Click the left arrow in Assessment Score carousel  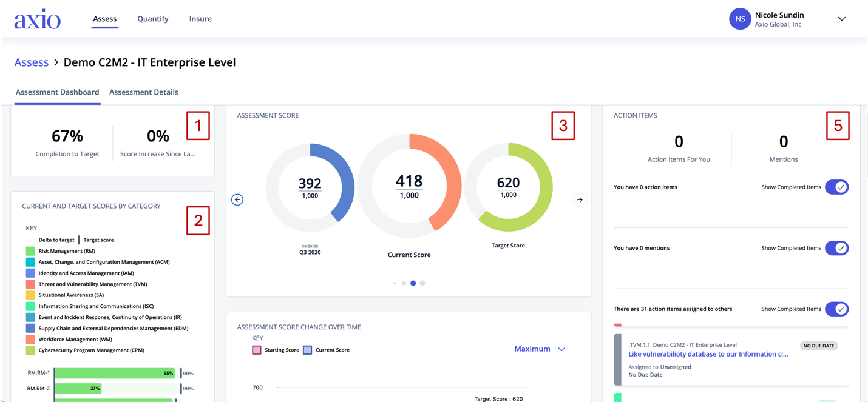(x=237, y=199)
